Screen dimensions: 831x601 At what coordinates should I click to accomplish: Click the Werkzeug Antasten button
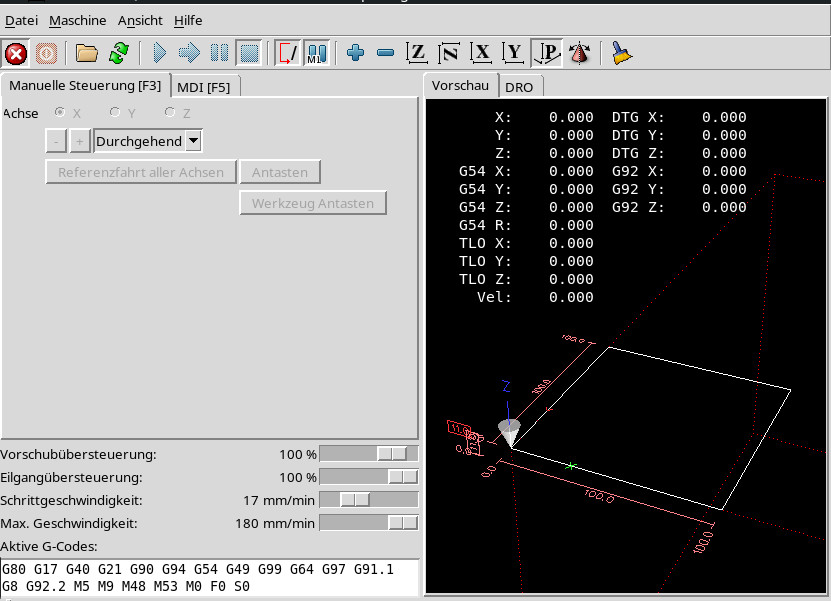[313, 203]
